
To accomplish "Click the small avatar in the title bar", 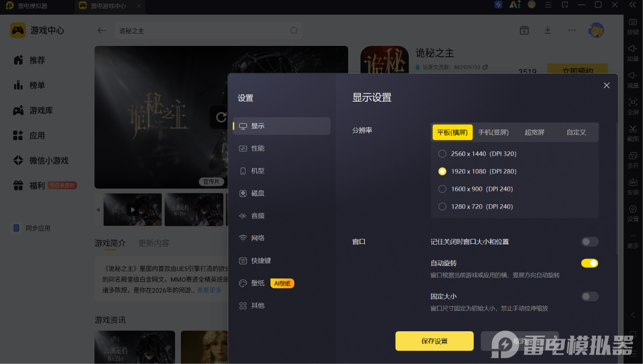I will [x=532, y=5].
